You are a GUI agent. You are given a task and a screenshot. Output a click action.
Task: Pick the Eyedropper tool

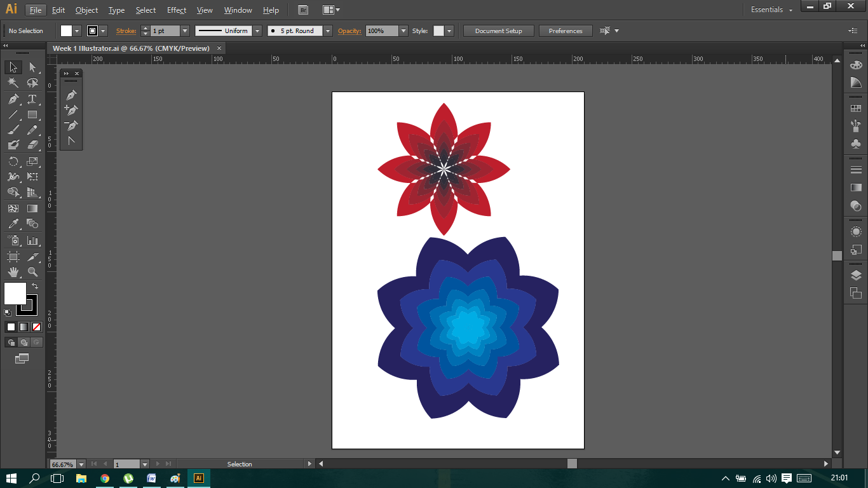(13, 224)
